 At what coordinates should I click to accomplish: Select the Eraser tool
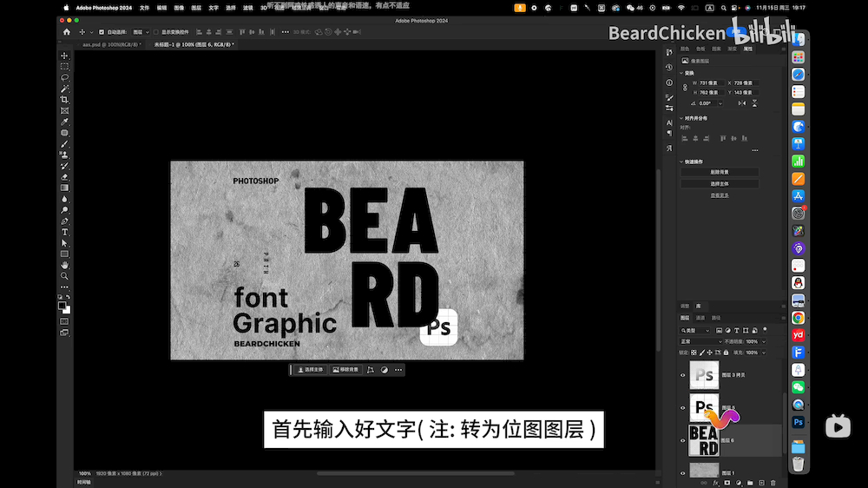pos(65,177)
